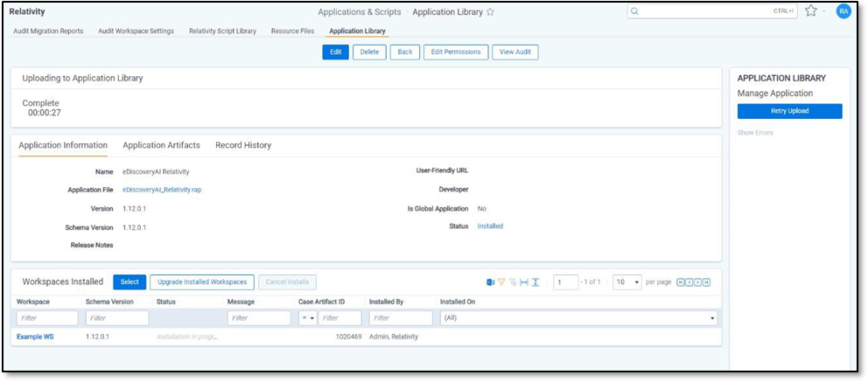
Task: Click the Version value 1.12.0.1
Action: [135, 209]
